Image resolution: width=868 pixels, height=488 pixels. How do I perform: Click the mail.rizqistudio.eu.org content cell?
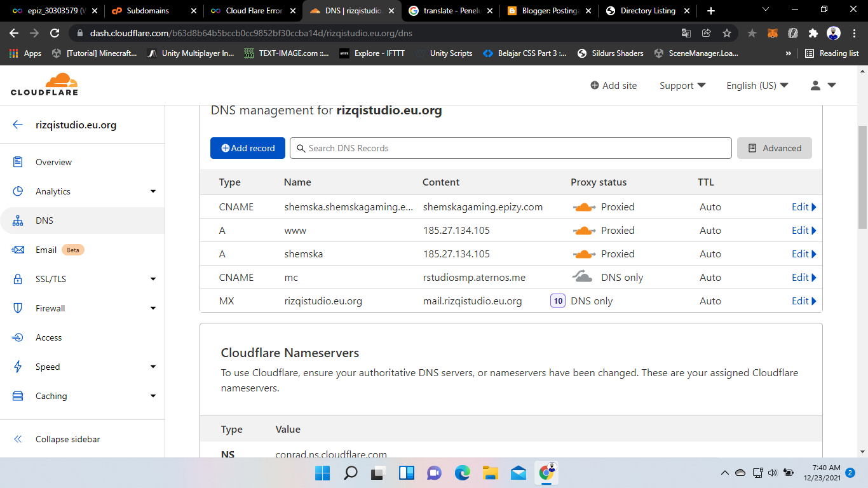[x=472, y=301]
